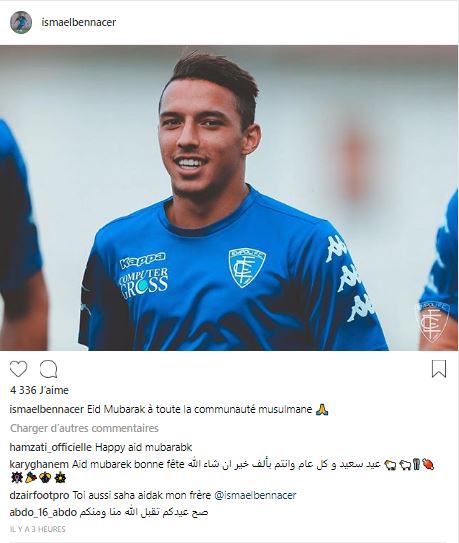
Task: View the 4 336 J'aime likes list
Action: [x=39, y=390]
